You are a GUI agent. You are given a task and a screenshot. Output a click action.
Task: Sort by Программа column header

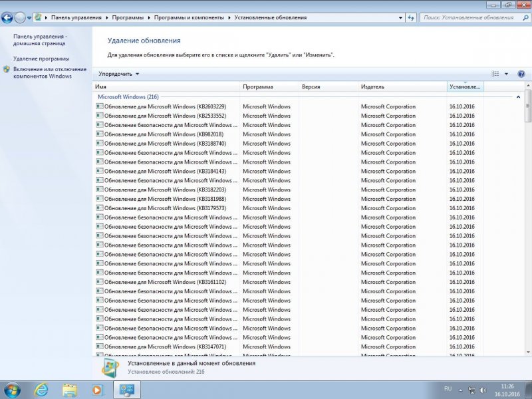(x=269, y=86)
